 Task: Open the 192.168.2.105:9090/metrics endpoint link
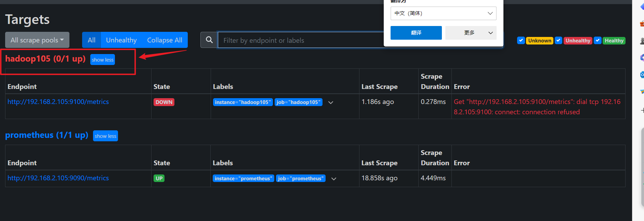pos(58,178)
